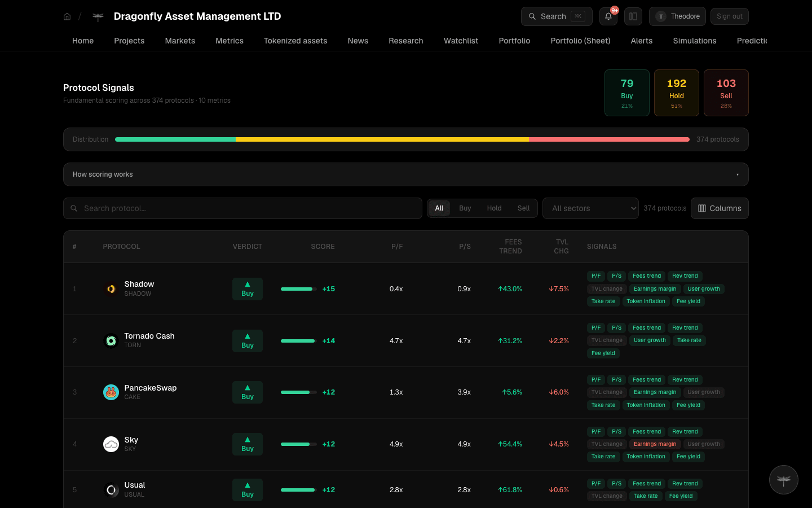Click the red Sell segment of the distribution bar
The image size is (812, 508).
(609, 139)
